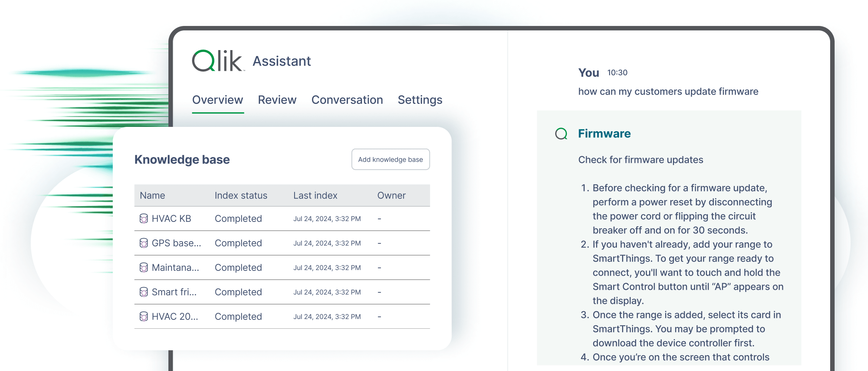
Task: Click 'Check for firmware updates' text
Action: pyautogui.click(x=641, y=160)
